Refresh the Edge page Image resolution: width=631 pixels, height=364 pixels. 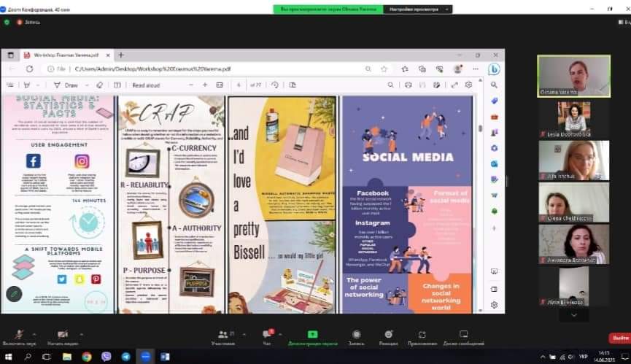point(29,69)
